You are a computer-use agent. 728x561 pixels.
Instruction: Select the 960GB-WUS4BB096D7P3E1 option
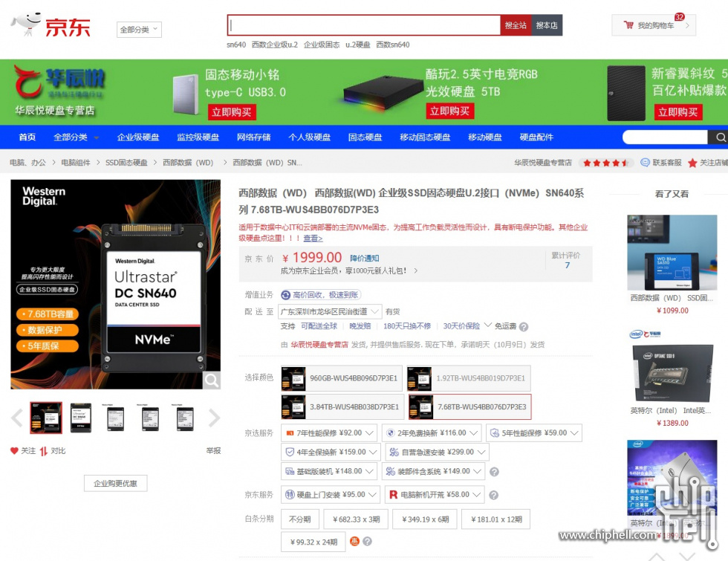point(341,378)
